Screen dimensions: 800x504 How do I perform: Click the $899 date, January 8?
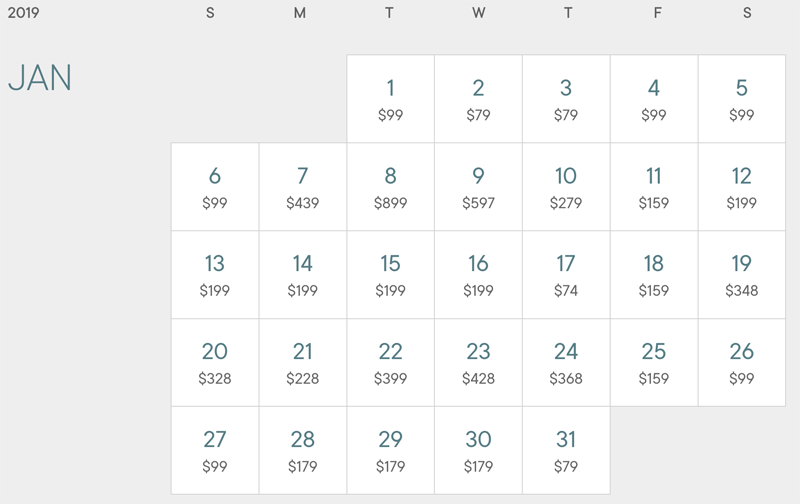tap(390, 187)
